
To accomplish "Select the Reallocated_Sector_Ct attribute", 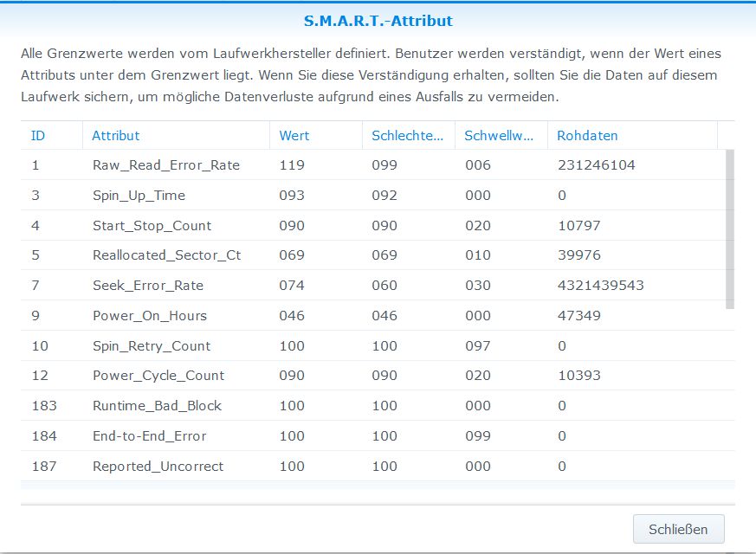I will 166,255.
